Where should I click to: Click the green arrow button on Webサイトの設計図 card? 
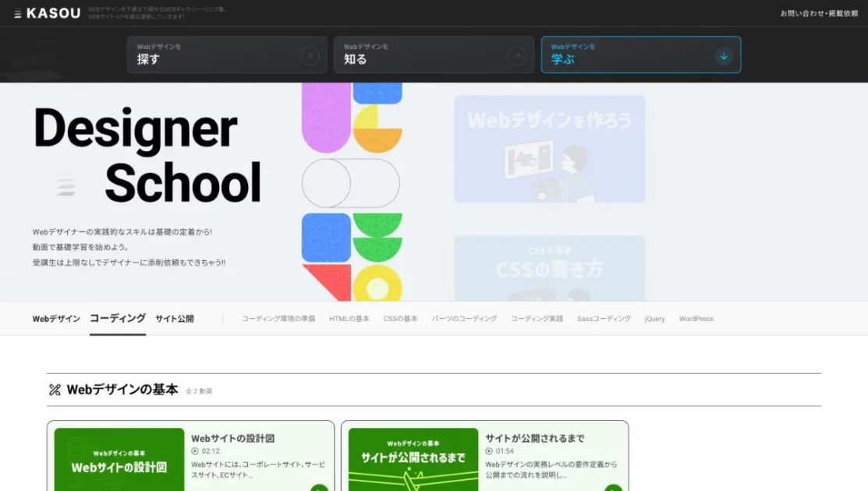[x=319, y=488]
